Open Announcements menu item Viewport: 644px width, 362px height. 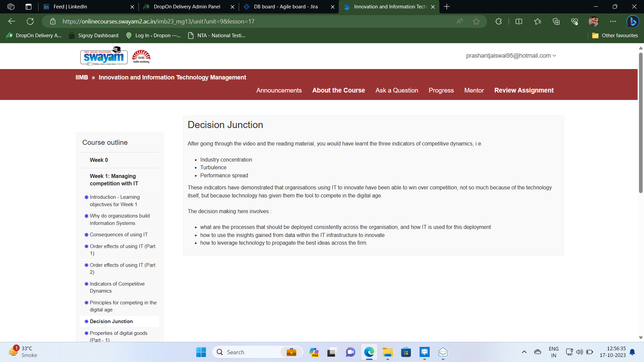click(x=279, y=90)
